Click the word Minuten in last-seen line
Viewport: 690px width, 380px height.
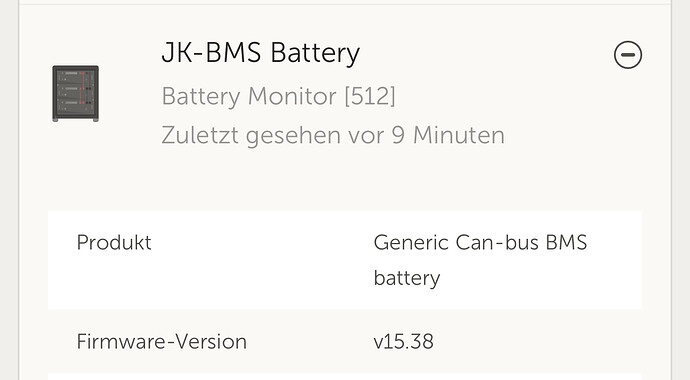click(459, 135)
